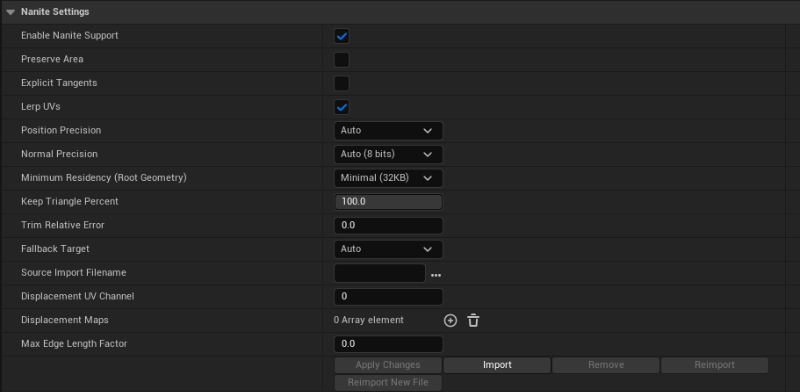This screenshot has height=392, width=800.
Task: Click the Remove button
Action: pos(606,365)
